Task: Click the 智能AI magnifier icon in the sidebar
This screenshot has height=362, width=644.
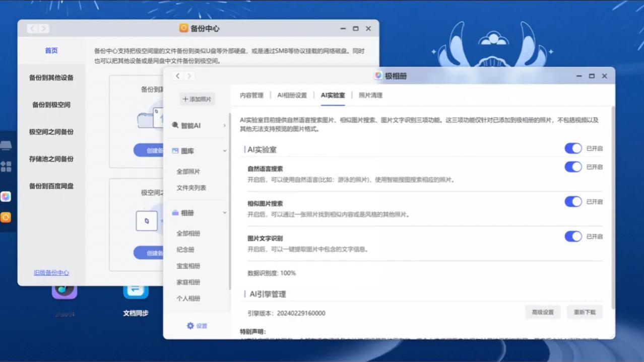Action: [x=175, y=125]
